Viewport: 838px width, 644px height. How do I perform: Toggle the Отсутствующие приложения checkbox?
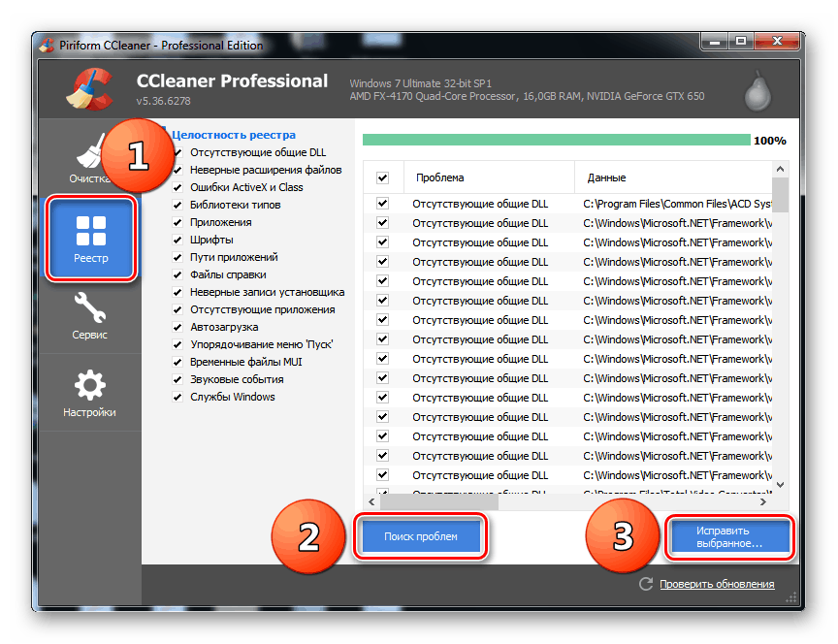pos(177,310)
